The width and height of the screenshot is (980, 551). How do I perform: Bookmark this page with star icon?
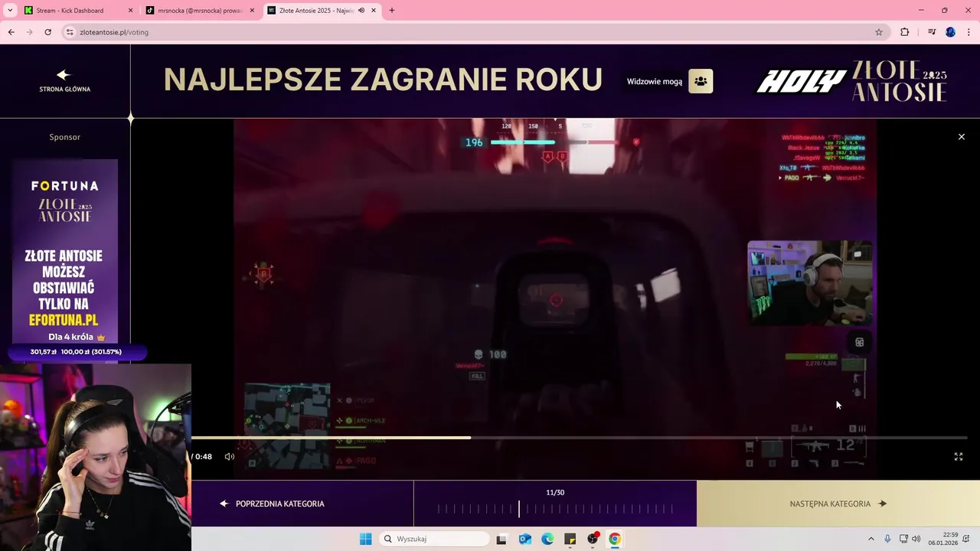[x=879, y=32]
